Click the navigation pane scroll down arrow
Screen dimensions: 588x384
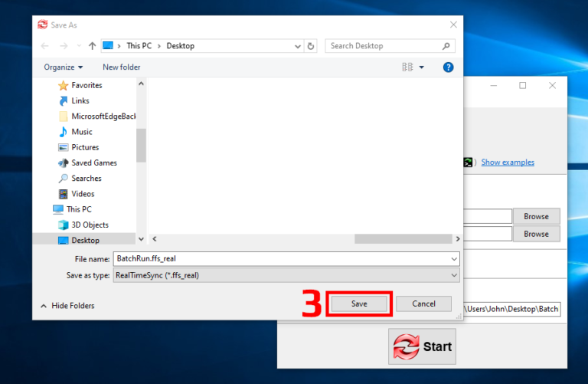click(x=141, y=238)
